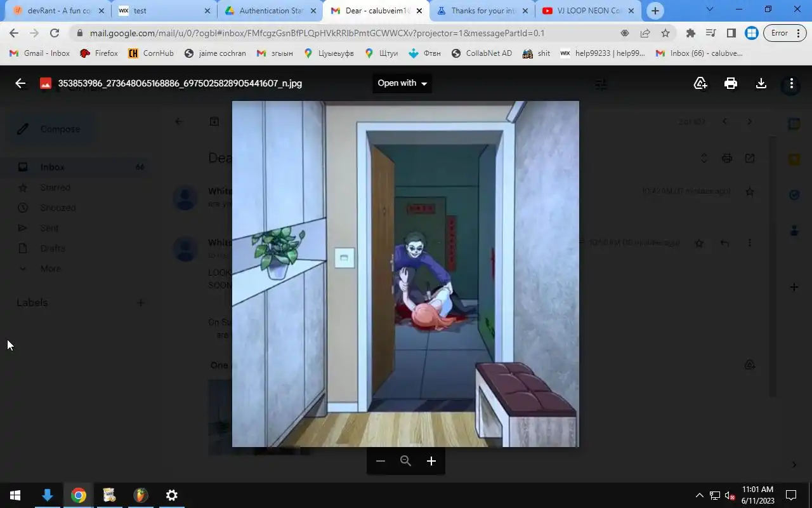The image size is (812, 508).
Task: Open the 'Open with' dropdown
Action: tap(402, 83)
